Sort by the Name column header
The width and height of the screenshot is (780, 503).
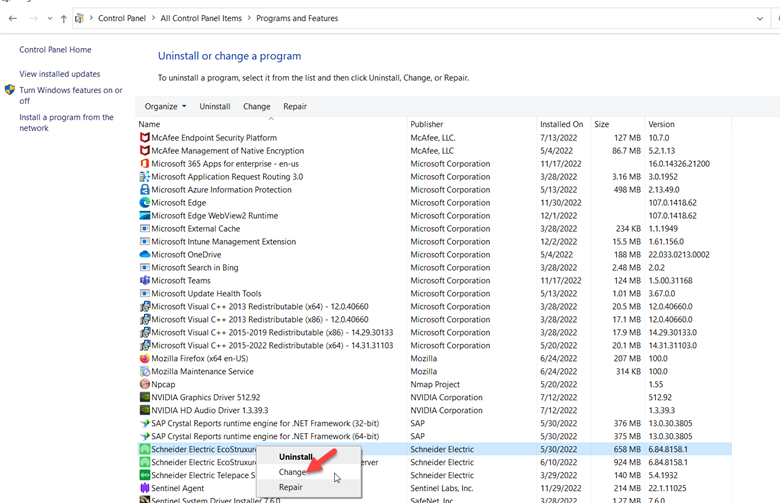[271, 124]
